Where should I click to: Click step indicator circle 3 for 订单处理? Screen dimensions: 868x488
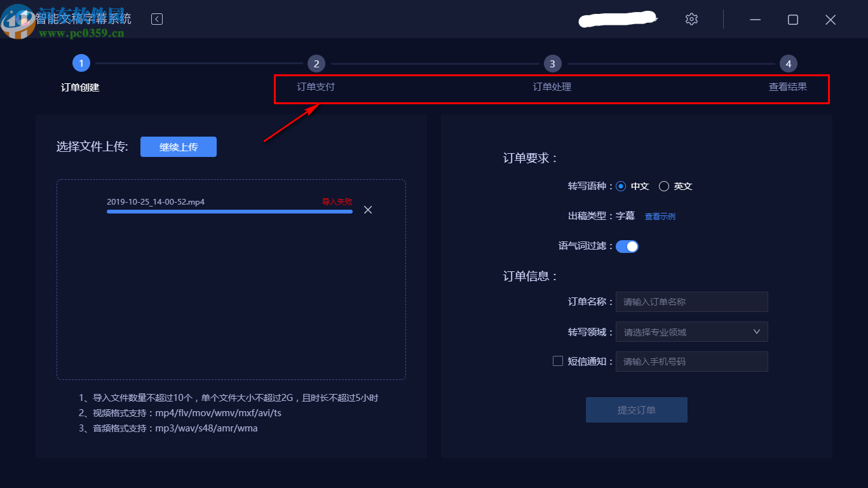point(552,63)
